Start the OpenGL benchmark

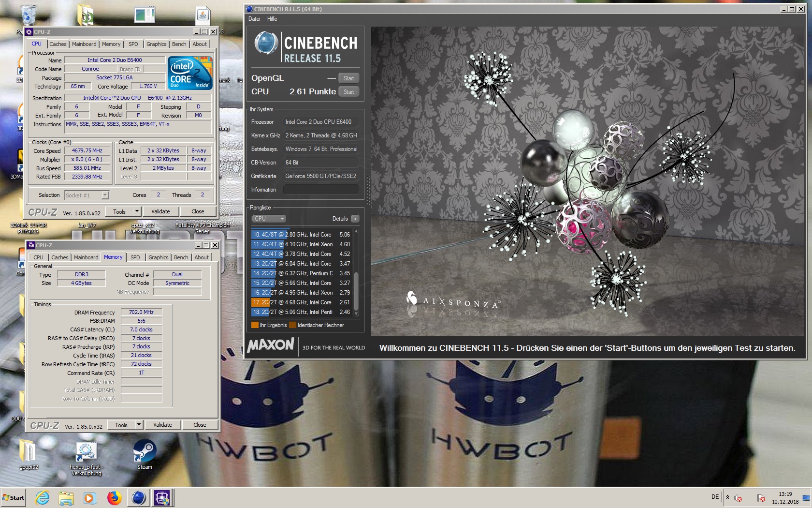(348, 78)
